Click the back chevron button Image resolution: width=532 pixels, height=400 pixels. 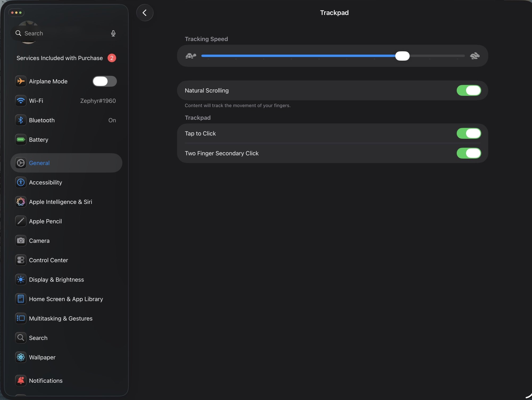pyautogui.click(x=145, y=13)
